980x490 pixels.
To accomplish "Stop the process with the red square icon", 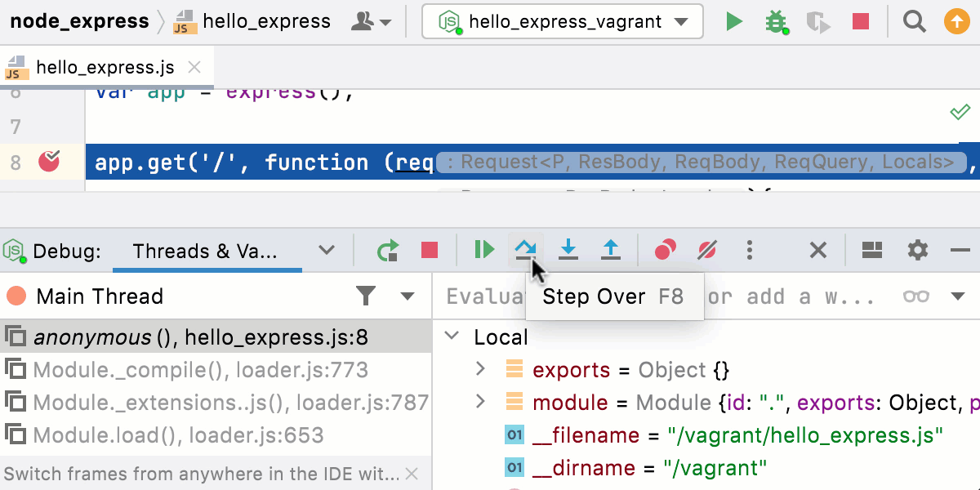I will pyautogui.click(x=860, y=20).
